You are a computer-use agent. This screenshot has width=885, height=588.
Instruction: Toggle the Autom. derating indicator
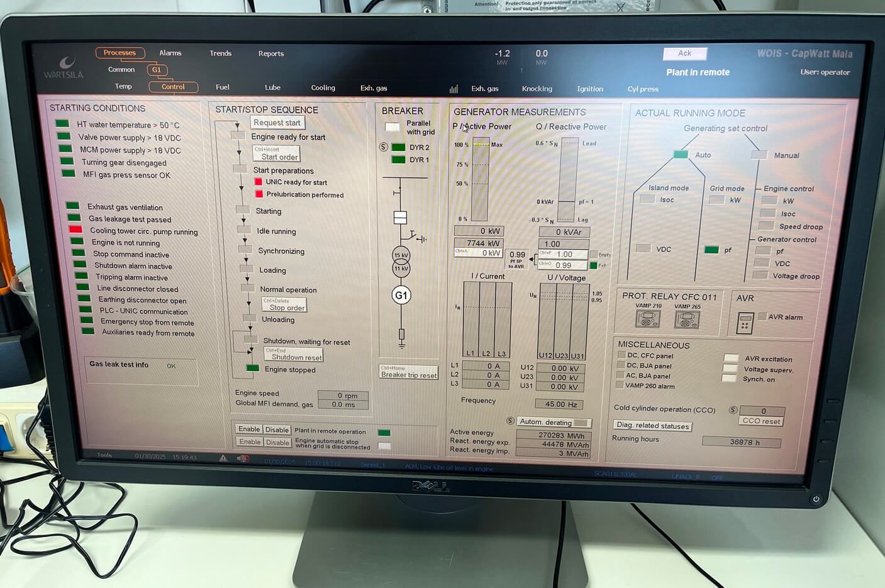582,423
